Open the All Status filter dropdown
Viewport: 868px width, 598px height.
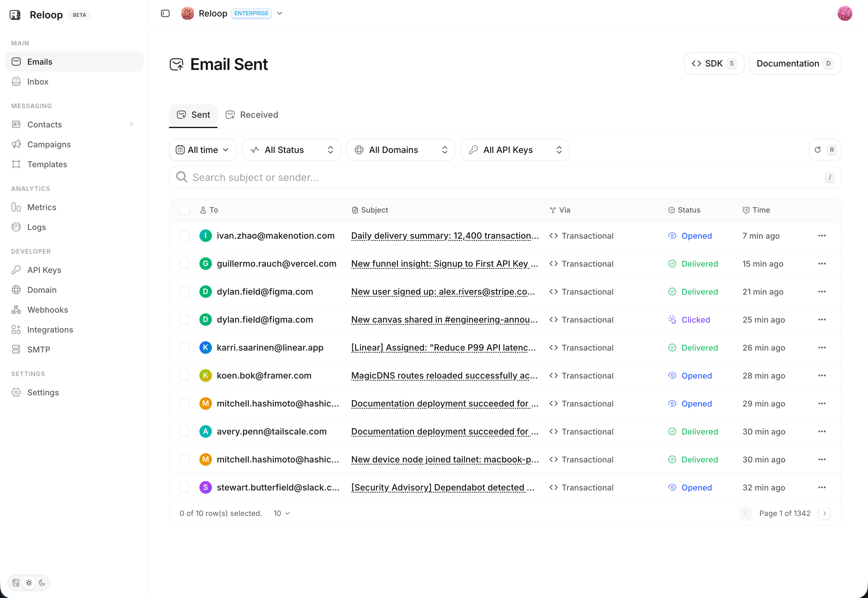click(x=291, y=150)
